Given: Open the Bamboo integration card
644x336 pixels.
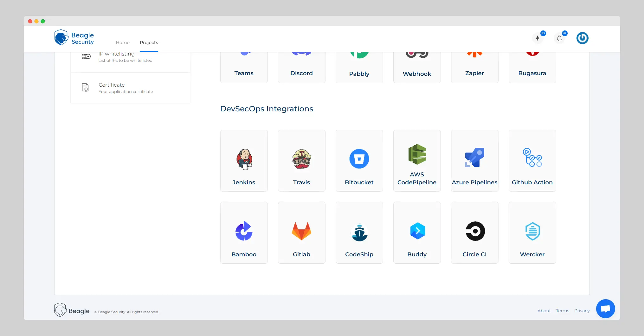Looking at the screenshot, I should [x=244, y=233].
